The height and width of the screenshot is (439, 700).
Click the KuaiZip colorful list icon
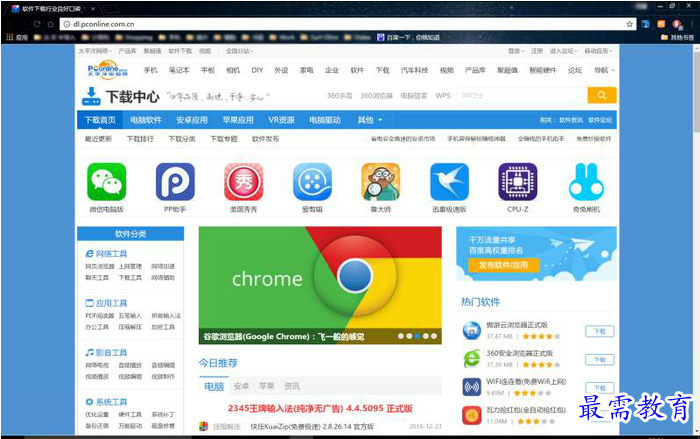click(x=204, y=426)
